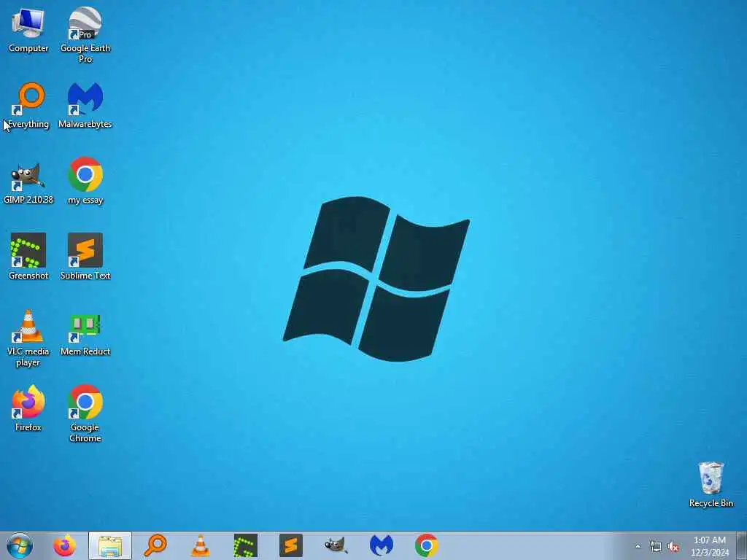This screenshot has height=560, width=747.
Task: Open the Windows Start menu orb
Action: [x=20, y=545]
